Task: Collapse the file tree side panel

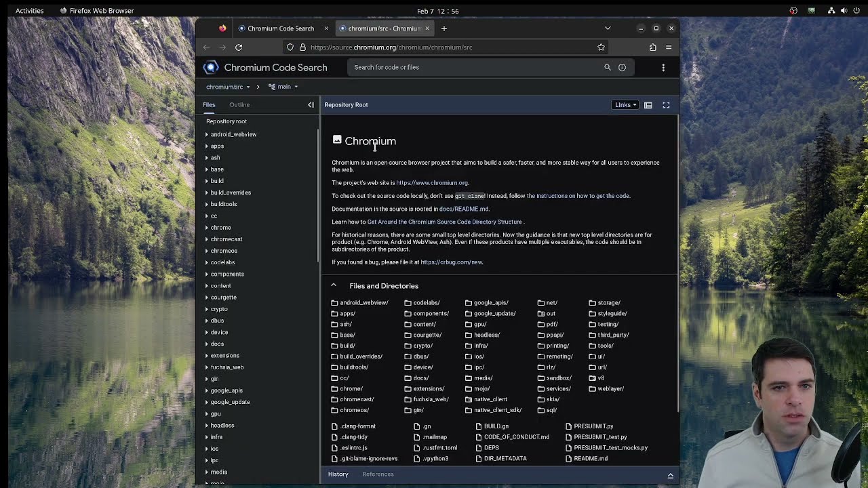Action: [311, 104]
